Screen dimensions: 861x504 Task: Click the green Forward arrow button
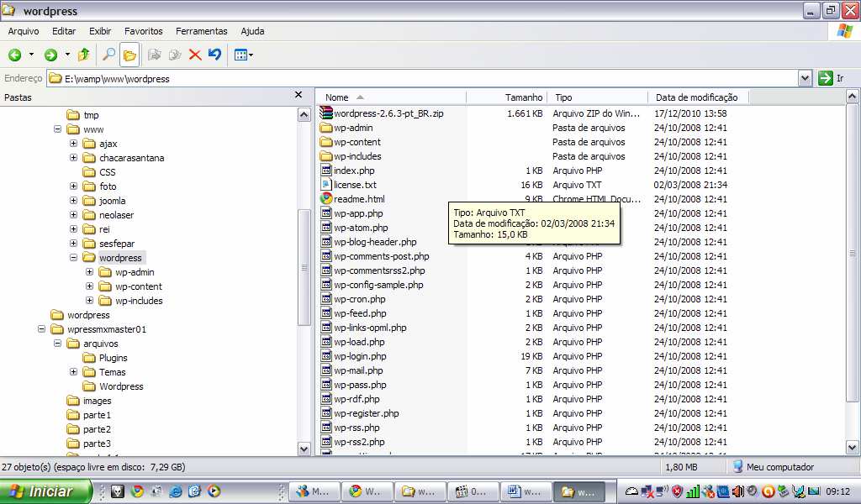click(50, 55)
